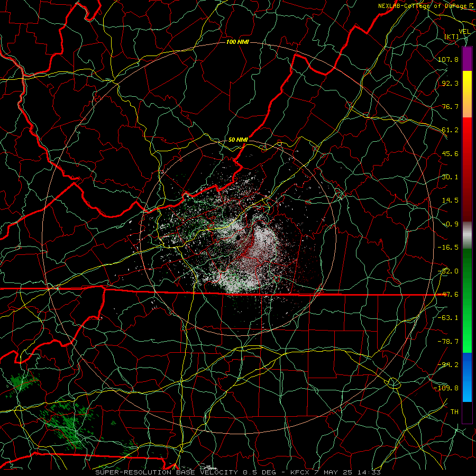Click the "TH" label beside the color bar
This screenshot has width=476, height=476.
pyautogui.click(x=454, y=412)
